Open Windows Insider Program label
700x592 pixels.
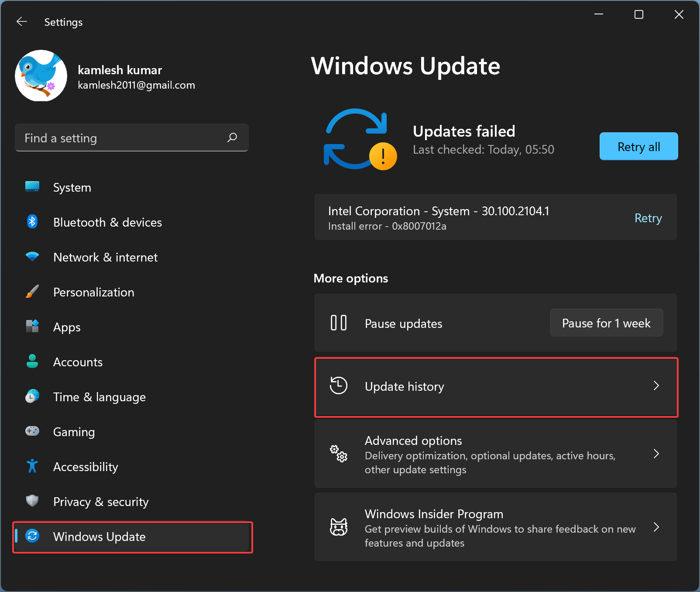434,514
